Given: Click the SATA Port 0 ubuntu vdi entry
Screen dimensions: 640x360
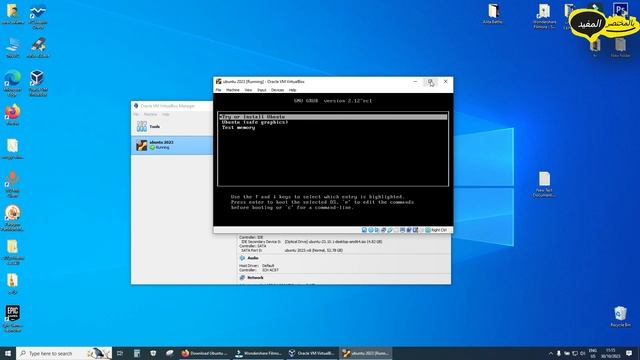Looking at the screenshot, I should pyautogui.click(x=313, y=250).
